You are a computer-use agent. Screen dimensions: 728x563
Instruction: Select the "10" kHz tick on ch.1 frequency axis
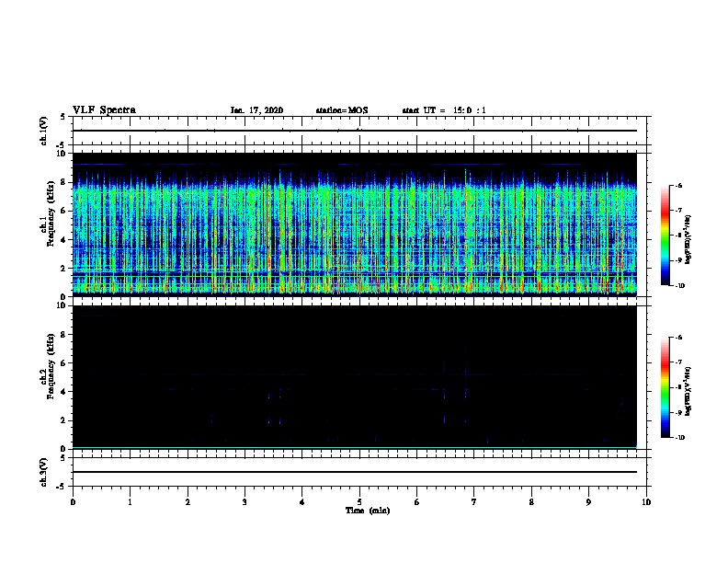(62, 154)
